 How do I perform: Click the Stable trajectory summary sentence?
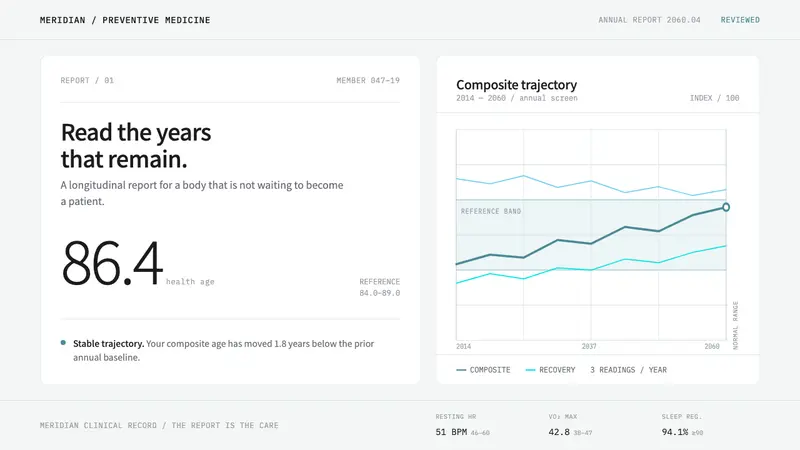pyautogui.click(x=223, y=351)
